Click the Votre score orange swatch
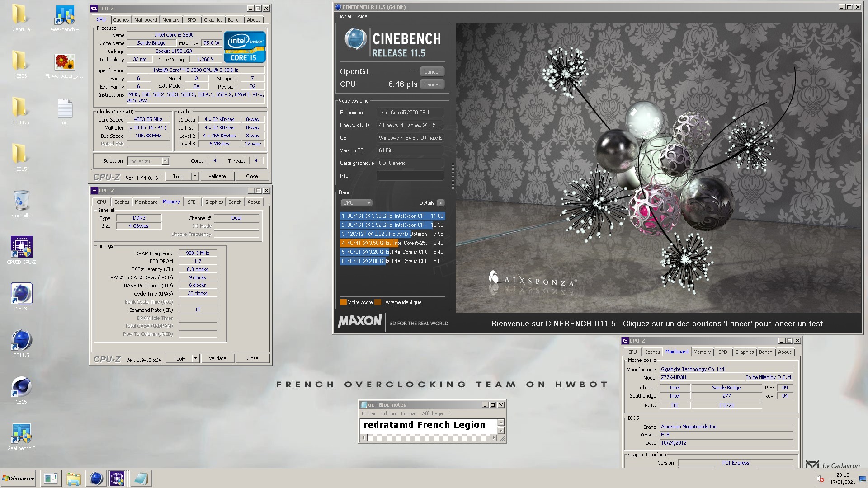 pos(343,302)
